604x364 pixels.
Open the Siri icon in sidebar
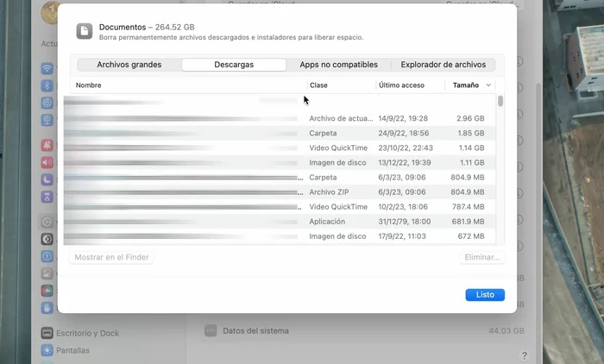point(47,291)
